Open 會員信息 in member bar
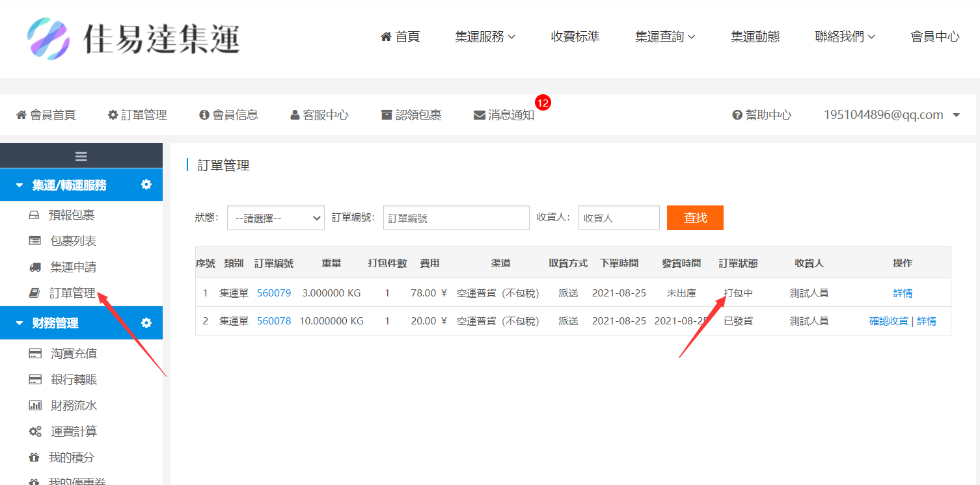This screenshot has width=980, height=485. (x=228, y=114)
